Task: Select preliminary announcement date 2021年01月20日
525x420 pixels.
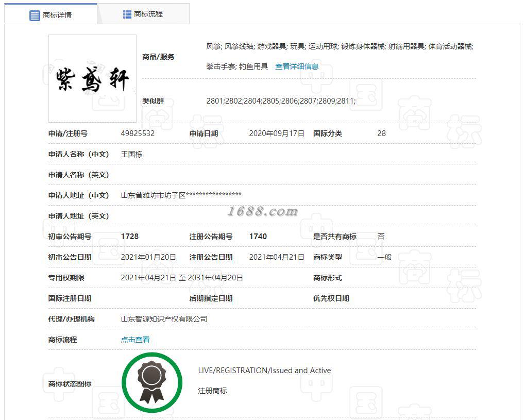Action: tap(148, 257)
